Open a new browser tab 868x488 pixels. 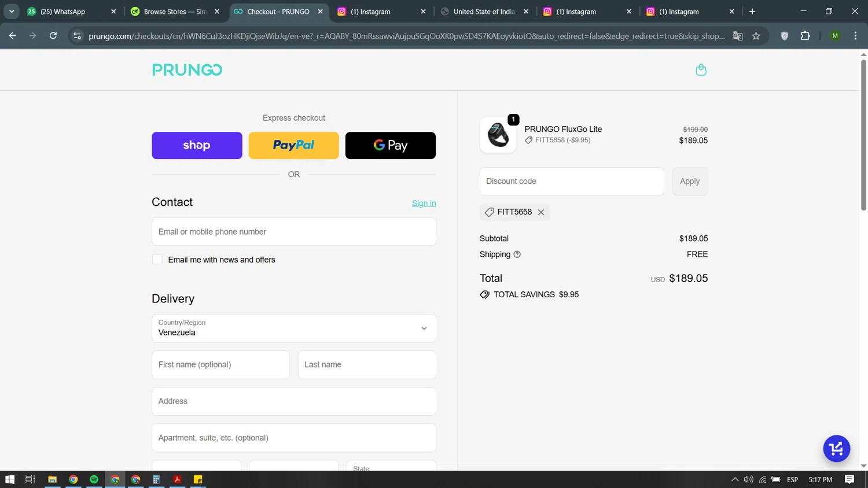752,12
